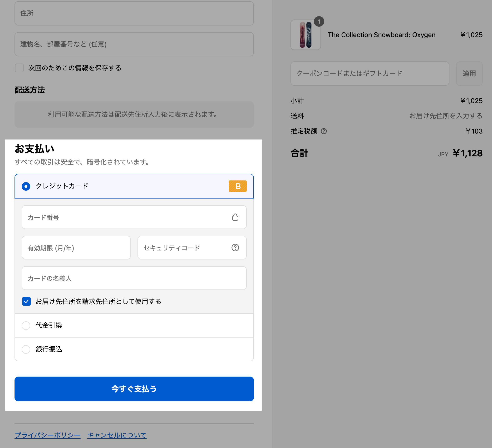Click the estimated tax value ¥103
This screenshot has height=448, width=492.
tap(474, 131)
